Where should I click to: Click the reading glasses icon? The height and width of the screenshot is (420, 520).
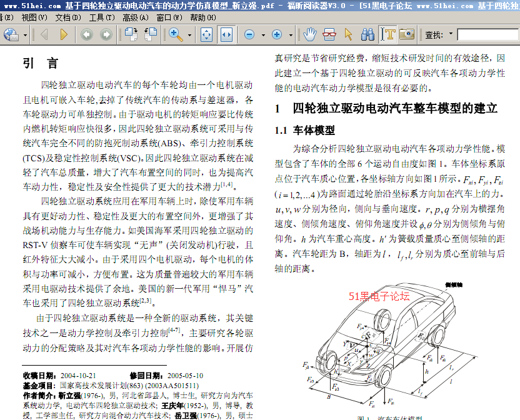tap(329, 34)
